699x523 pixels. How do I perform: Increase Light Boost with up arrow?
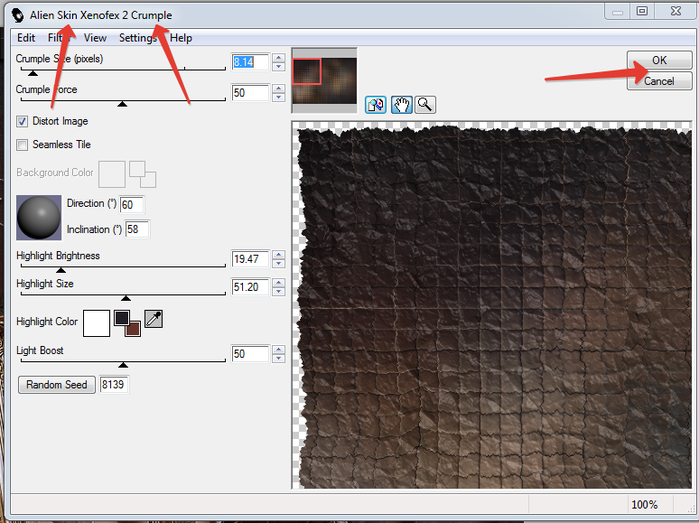pos(279,350)
